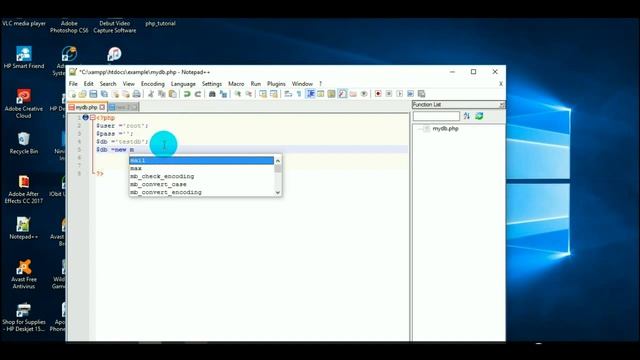Select mydb.php in Function List tree

[x=445, y=129]
